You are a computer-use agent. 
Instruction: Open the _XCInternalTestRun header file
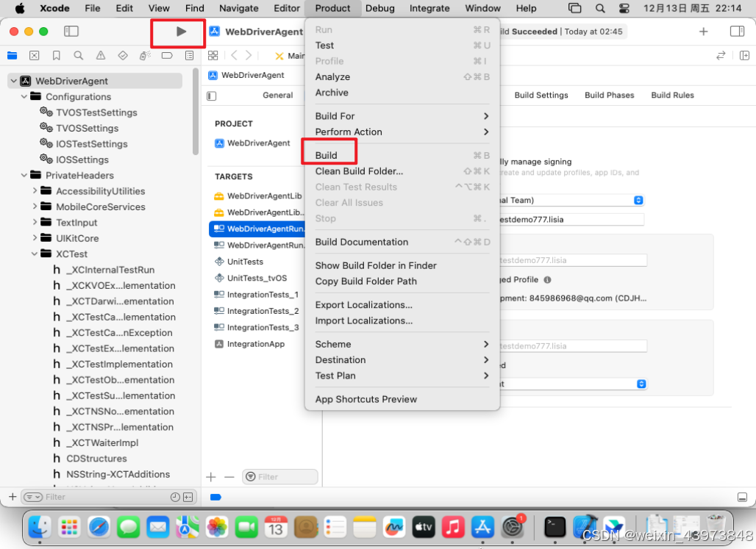click(x=110, y=270)
